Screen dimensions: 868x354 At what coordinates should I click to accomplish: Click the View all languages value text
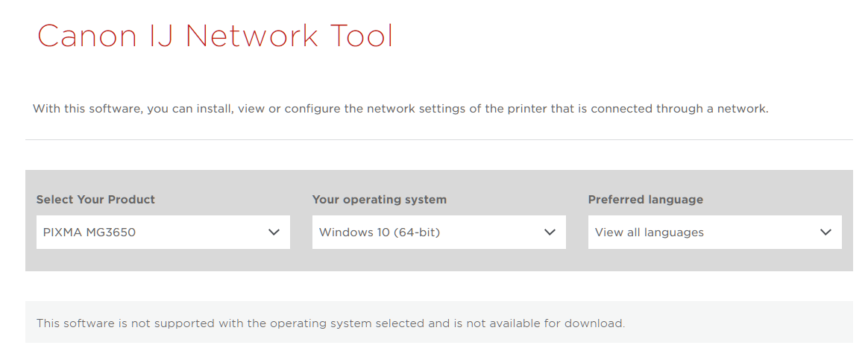649,233
